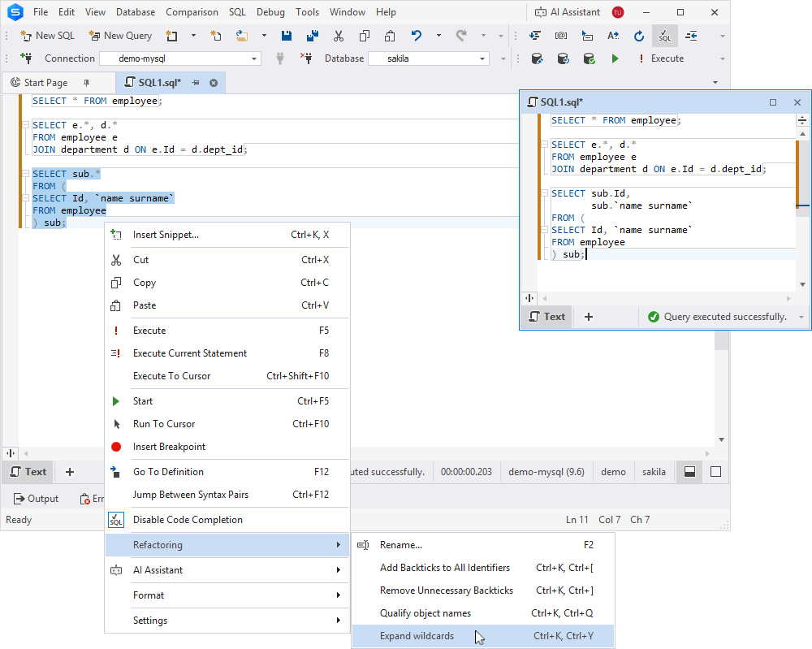The width and height of the screenshot is (812, 649).
Task: Click the database check icon in toolbar
Action: click(589, 58)
